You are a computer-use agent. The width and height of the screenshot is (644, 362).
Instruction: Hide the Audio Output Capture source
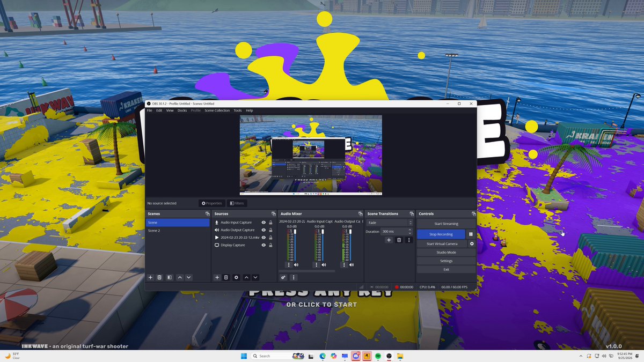point(264,230)
